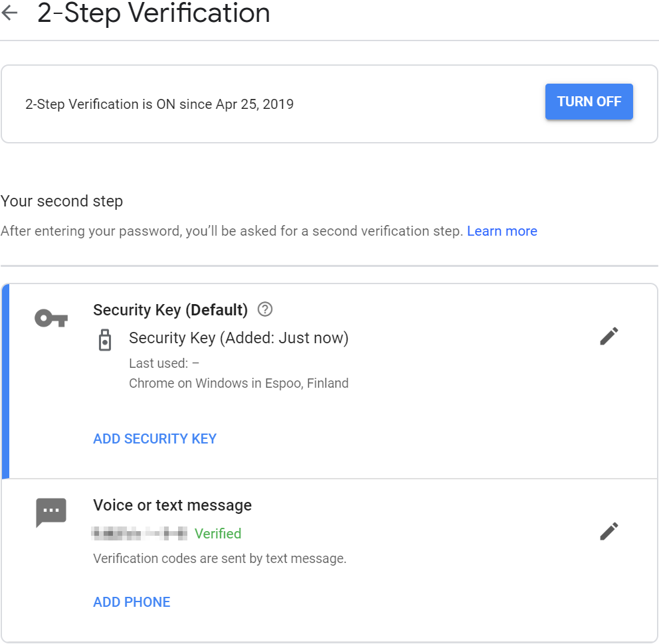
Task: Click the large key icon
Action: (51, 318)
